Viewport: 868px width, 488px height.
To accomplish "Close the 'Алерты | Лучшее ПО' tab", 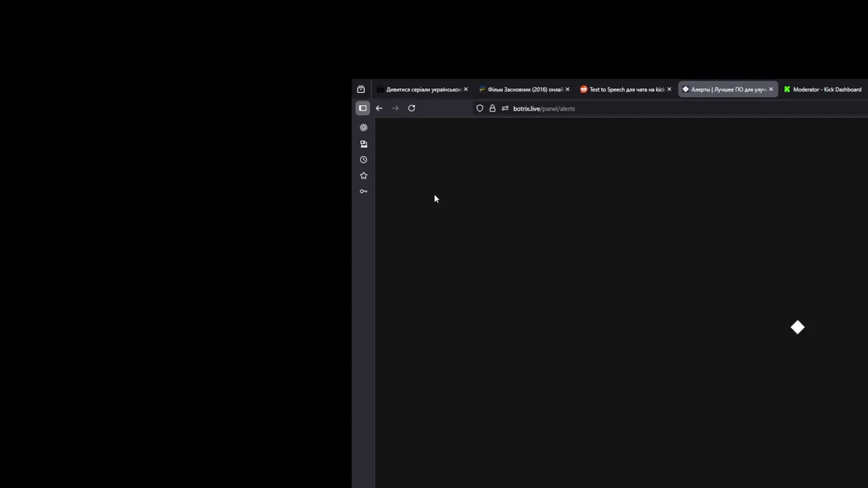I will pos(771,89).
